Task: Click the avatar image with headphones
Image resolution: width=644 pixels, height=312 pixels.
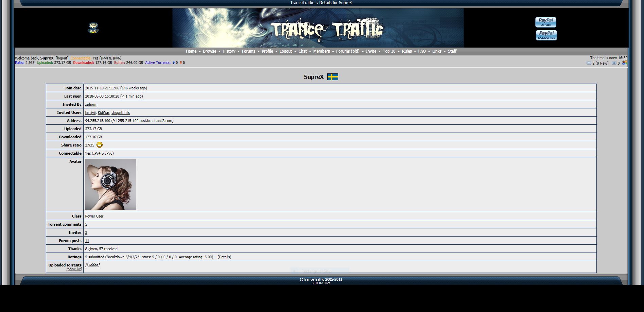Action: (111, 185)
